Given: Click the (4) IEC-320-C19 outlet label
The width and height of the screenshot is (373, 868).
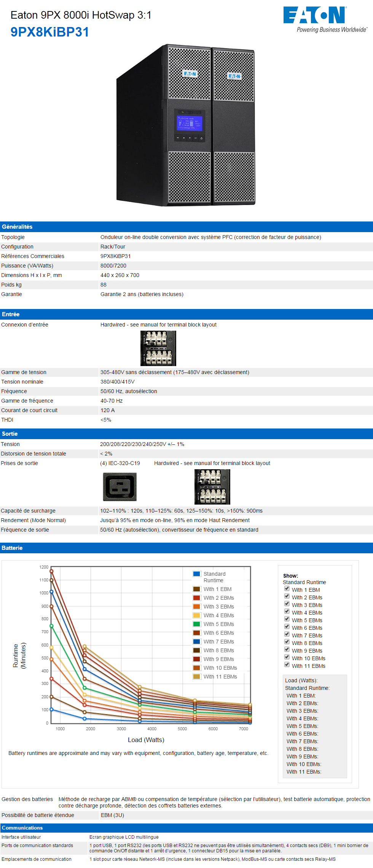Looking at the screenshot, I should (x=120, y=463).
